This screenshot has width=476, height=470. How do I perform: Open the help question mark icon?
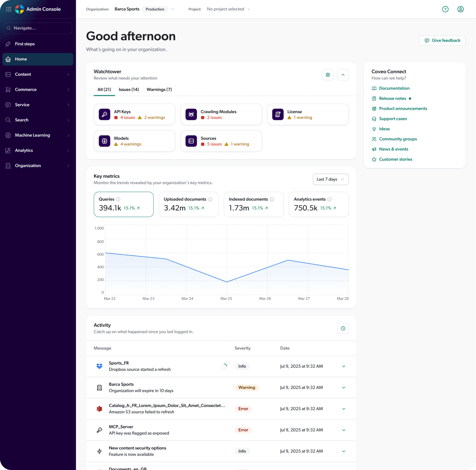pyautogui.click(x=445, y=9)
